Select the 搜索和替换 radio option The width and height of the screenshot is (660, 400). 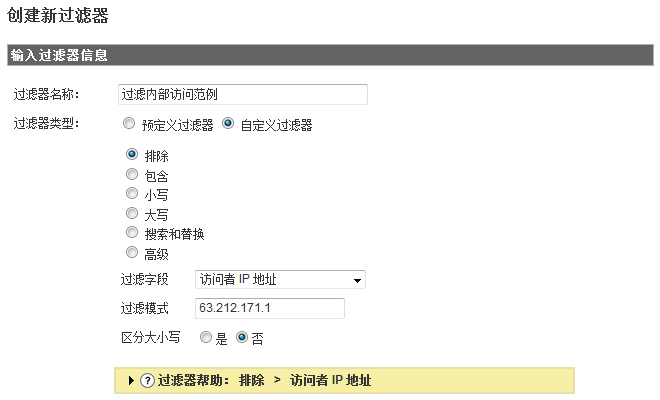(x=132, y=232)
